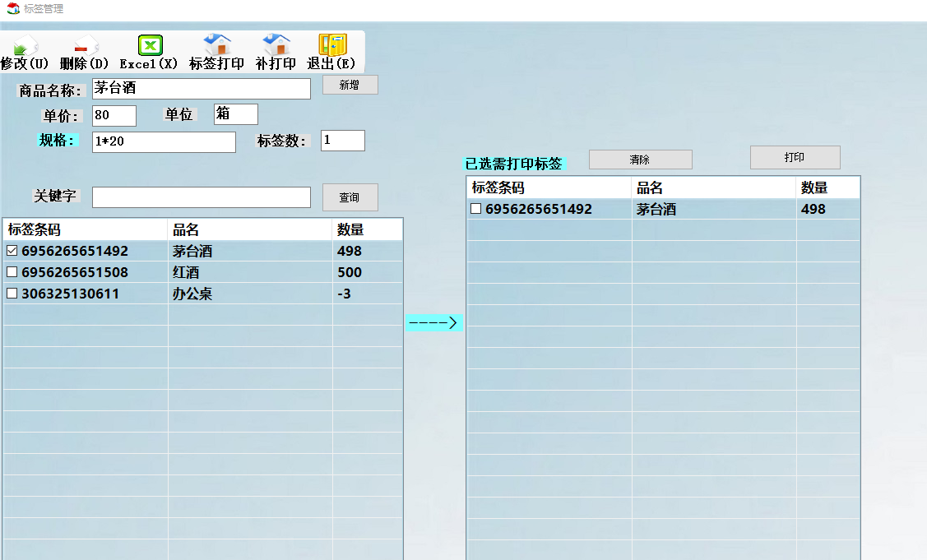Click the 标签数 field showing 1
This screenshot has height=560, width=927.
tap(343, 141)
